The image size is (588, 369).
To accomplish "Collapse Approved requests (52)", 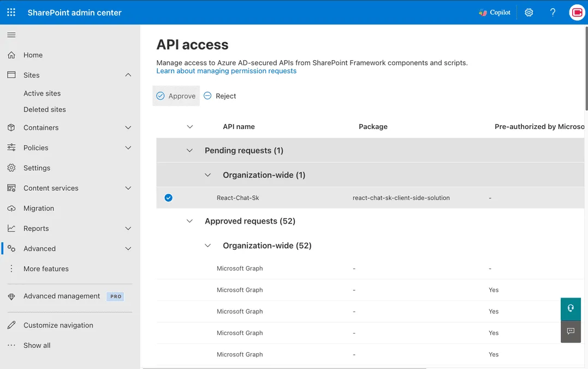I will pyautogui.click(x=189, y=221).
